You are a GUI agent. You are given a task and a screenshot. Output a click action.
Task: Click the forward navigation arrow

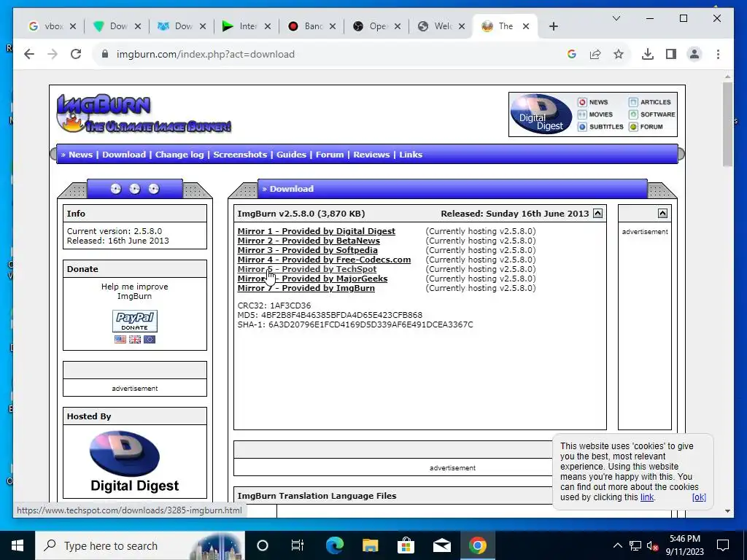(x=53, y=54)
